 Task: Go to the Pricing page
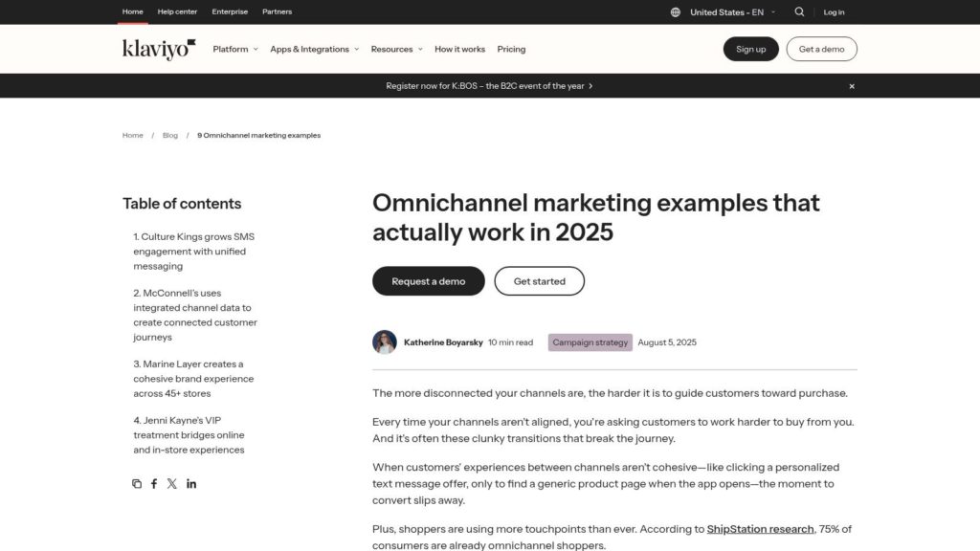[x=511, y=49]
